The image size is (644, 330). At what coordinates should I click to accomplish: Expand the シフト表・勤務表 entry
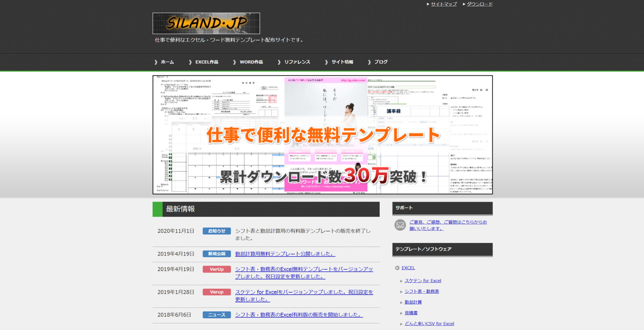point(422,291)
